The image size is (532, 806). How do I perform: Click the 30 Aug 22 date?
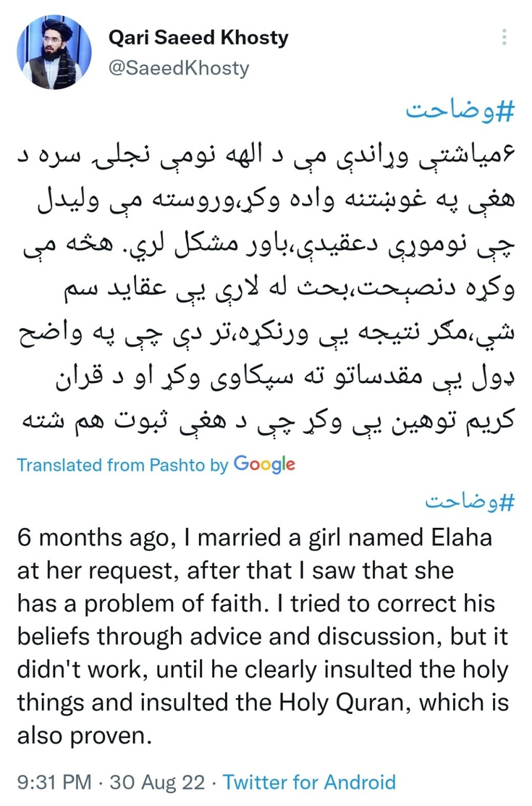tap(157, 782)
